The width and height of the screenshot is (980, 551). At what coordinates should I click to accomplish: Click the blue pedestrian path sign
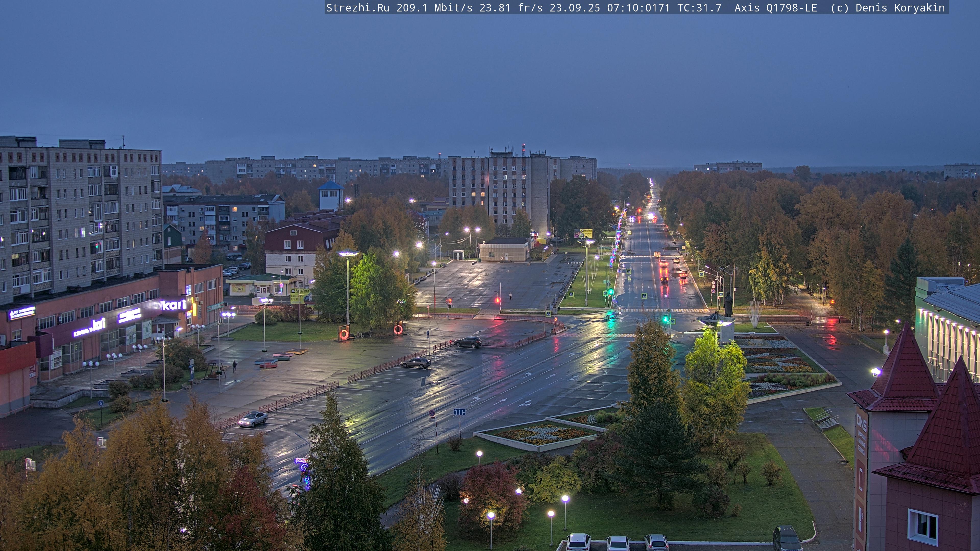[101, 403]
